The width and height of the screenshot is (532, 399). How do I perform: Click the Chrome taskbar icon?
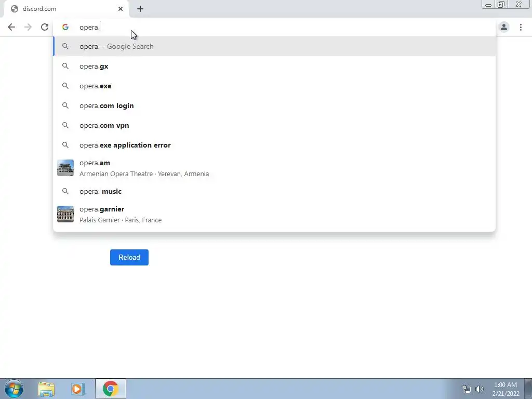point(110,389)
